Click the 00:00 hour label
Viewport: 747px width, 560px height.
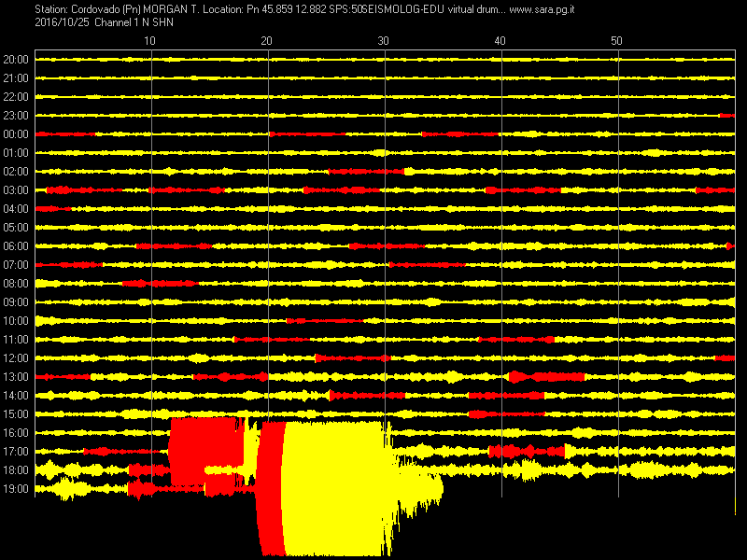point(16,134)
